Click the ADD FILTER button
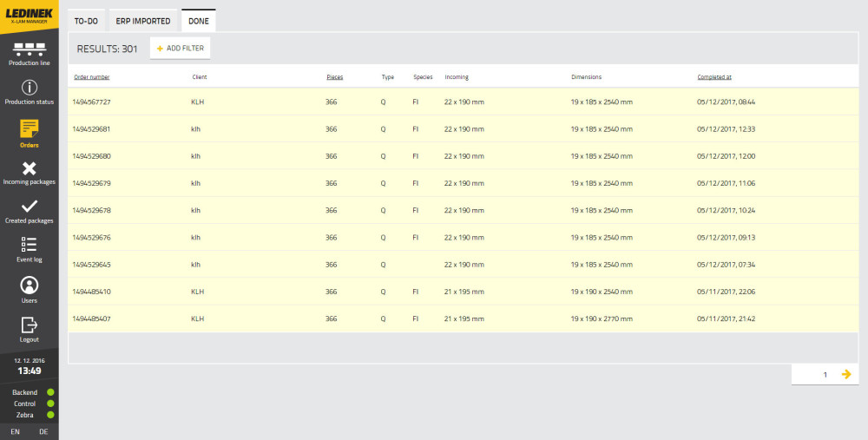The width and height of the screenshot is (868, 440). [x=180, y=49]
